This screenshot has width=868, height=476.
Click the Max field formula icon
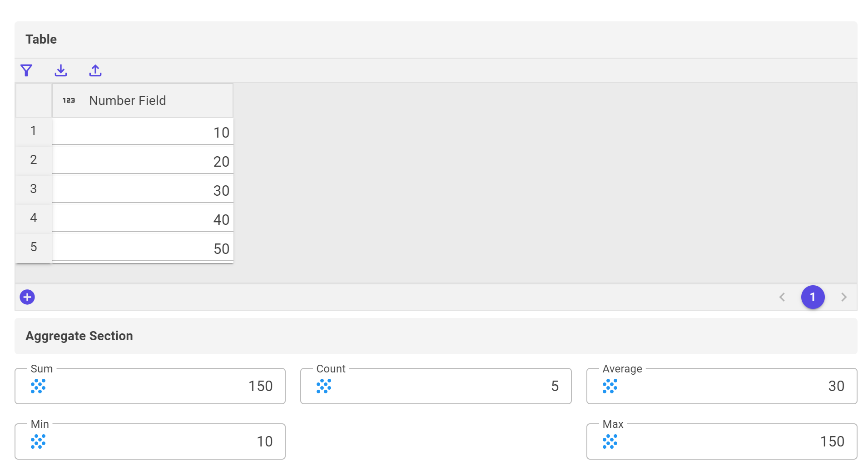(610, 441)
